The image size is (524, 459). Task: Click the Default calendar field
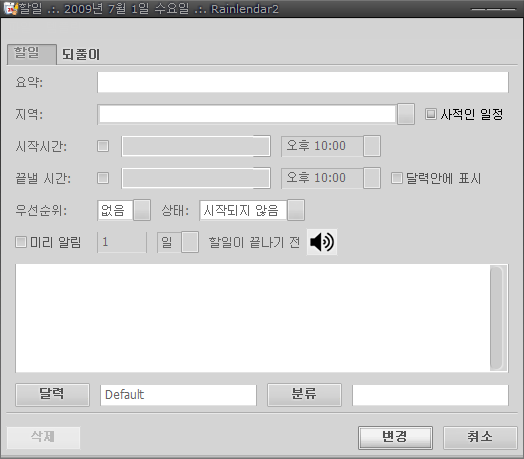pyautogui.click(x=178, y=395)
